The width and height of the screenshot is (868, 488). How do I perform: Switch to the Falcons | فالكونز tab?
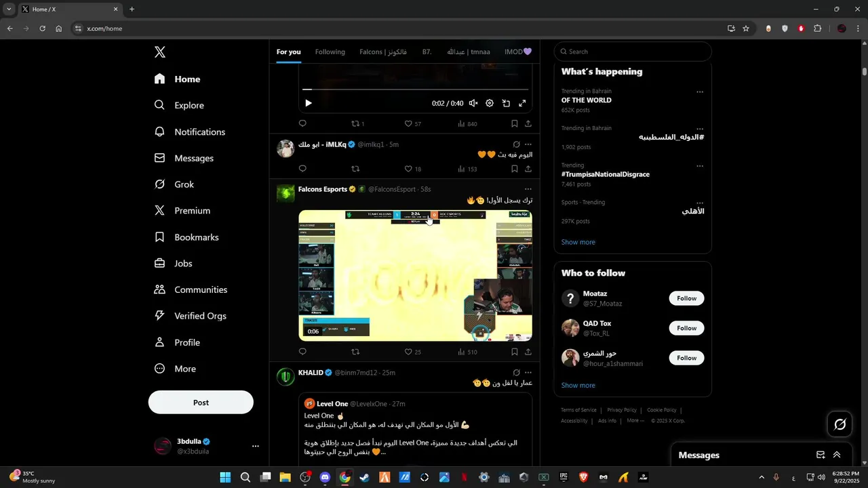[x=383, y=52]
